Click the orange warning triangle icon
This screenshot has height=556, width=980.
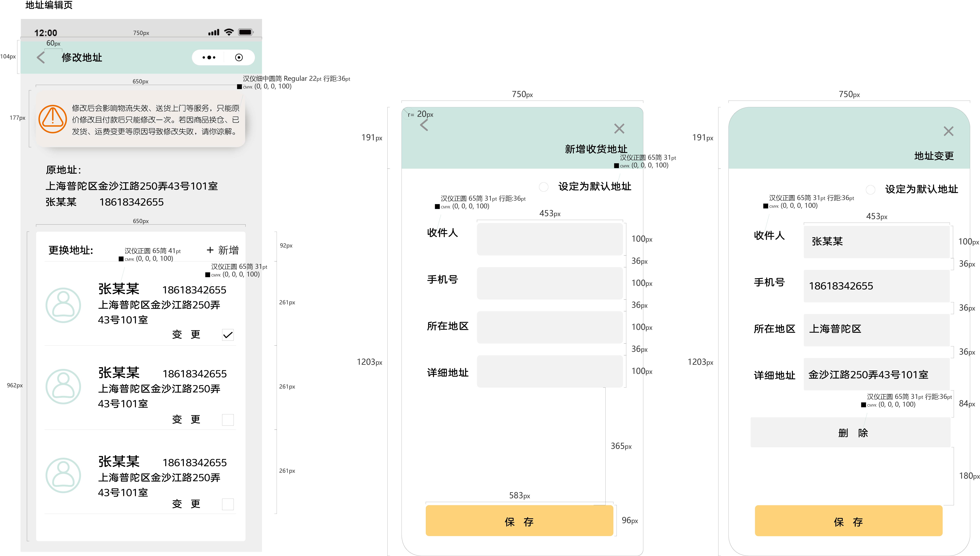(x=53, y=119)
